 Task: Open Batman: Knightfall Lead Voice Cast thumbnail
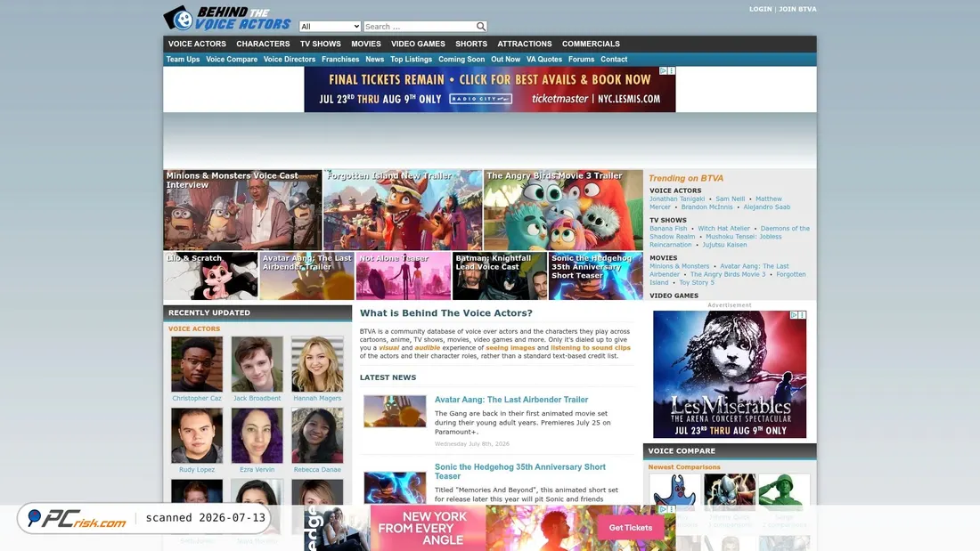500,276
